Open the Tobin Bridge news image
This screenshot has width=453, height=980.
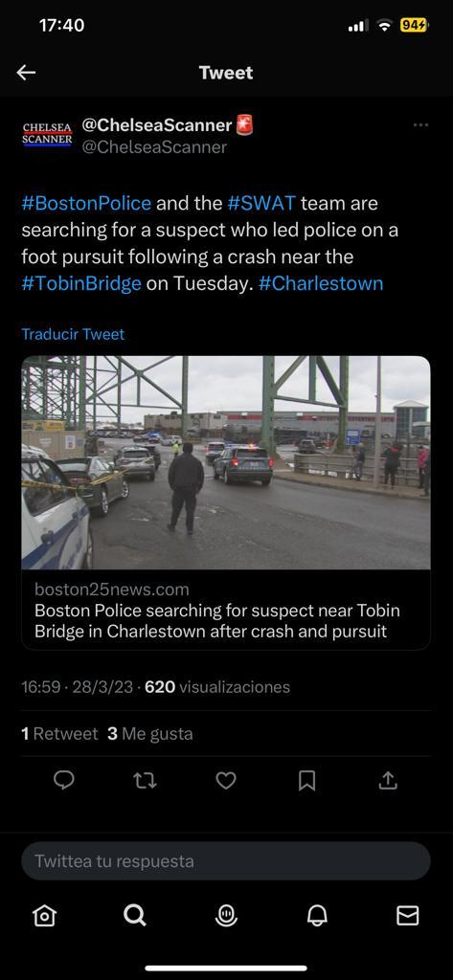tap(226, 462)
